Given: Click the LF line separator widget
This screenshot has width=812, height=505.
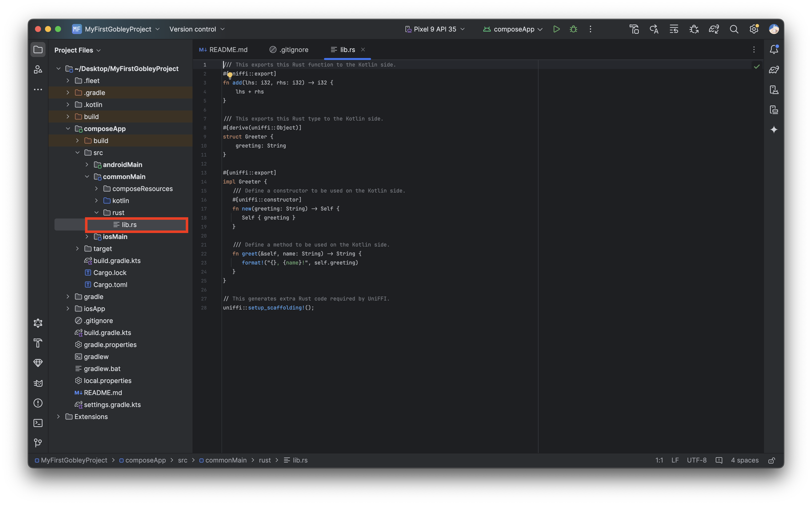Looking at the screenshot, I should click(675, 460).
